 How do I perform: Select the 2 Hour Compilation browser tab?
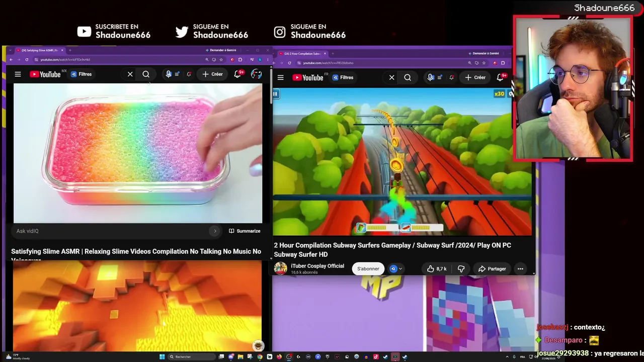tap(302, 54)
